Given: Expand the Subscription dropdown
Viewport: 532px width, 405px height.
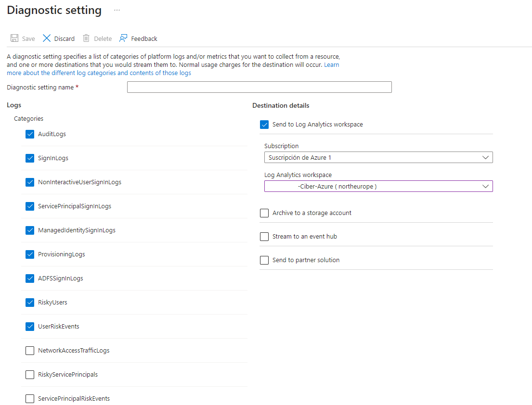Looking at the screenshot, I should point(378,157).
